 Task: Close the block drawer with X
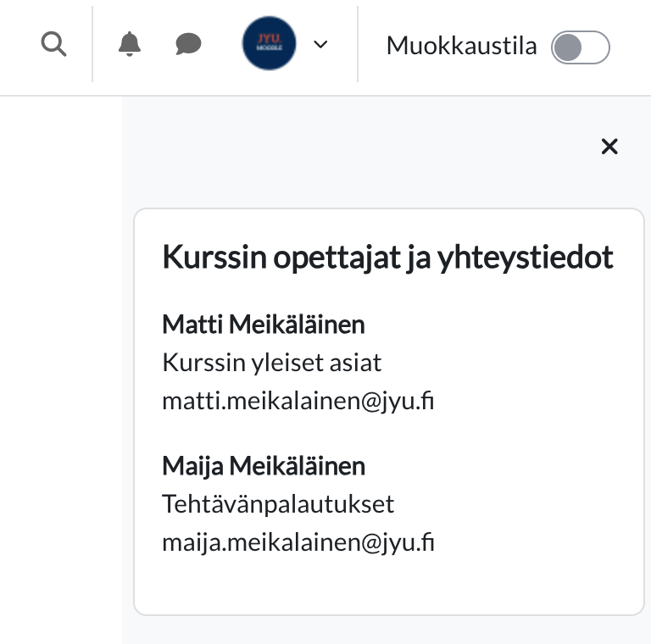click(x=609, y=147)
